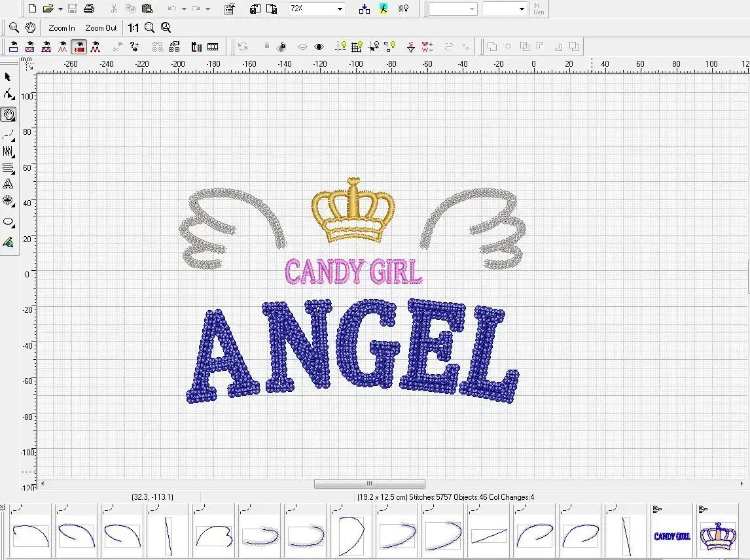The height and width of the screenshot is (560, 750).
Task: Click the paste clipboard icon
Action: 147,9
